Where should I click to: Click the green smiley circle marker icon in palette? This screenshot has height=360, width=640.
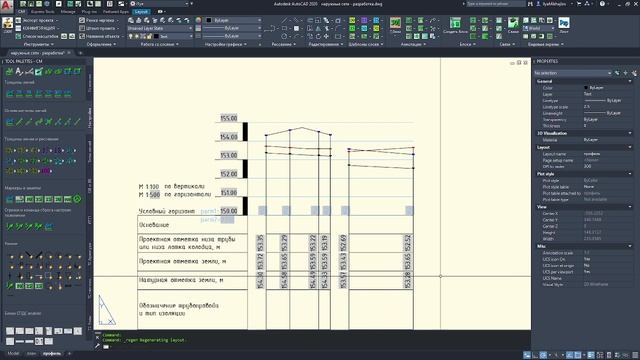pos(77,199)
